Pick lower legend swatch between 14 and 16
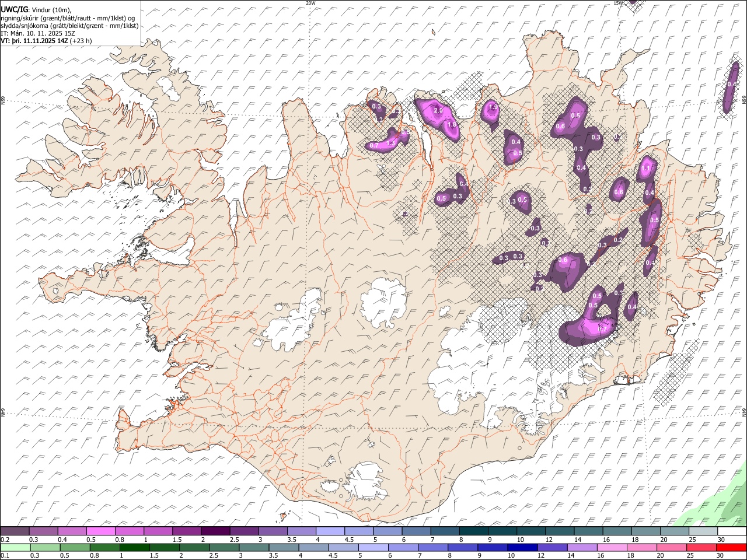Viewport: 747px width, 560px height. [x=582, y=547]
